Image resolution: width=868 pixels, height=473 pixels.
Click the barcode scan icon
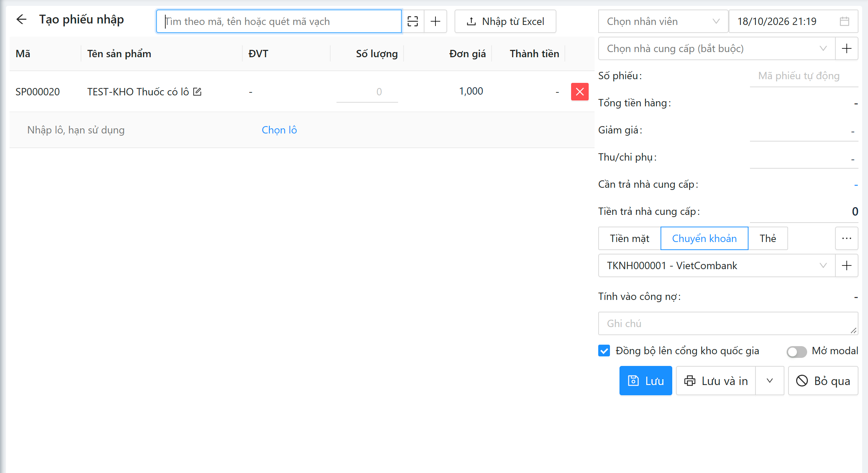click(413, 21)
